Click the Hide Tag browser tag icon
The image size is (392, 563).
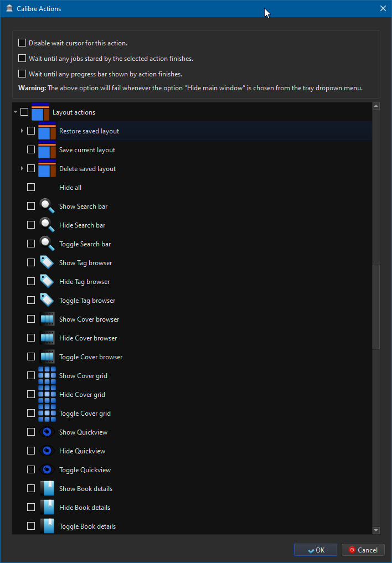click(x=47, y=281)
